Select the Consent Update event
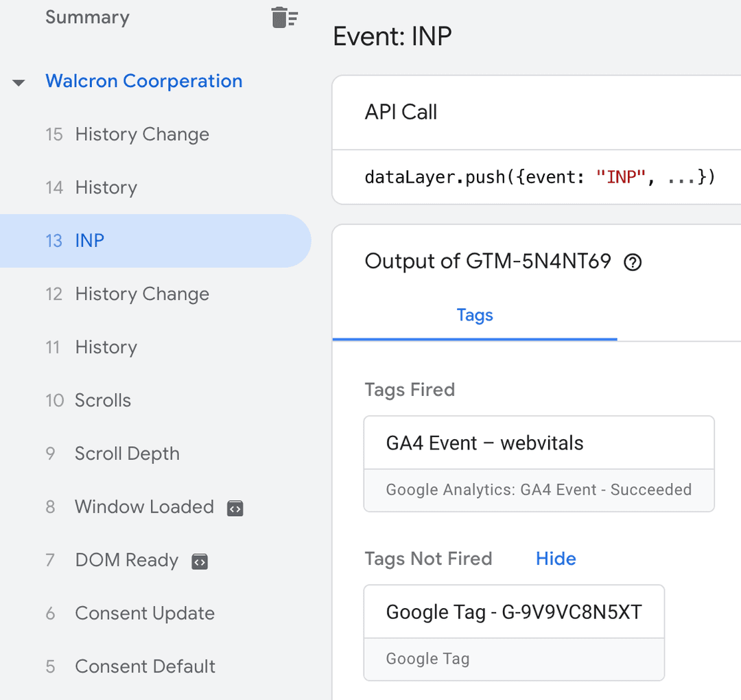Viewport: 741px width, 700px height. click(x=144, y=613)
